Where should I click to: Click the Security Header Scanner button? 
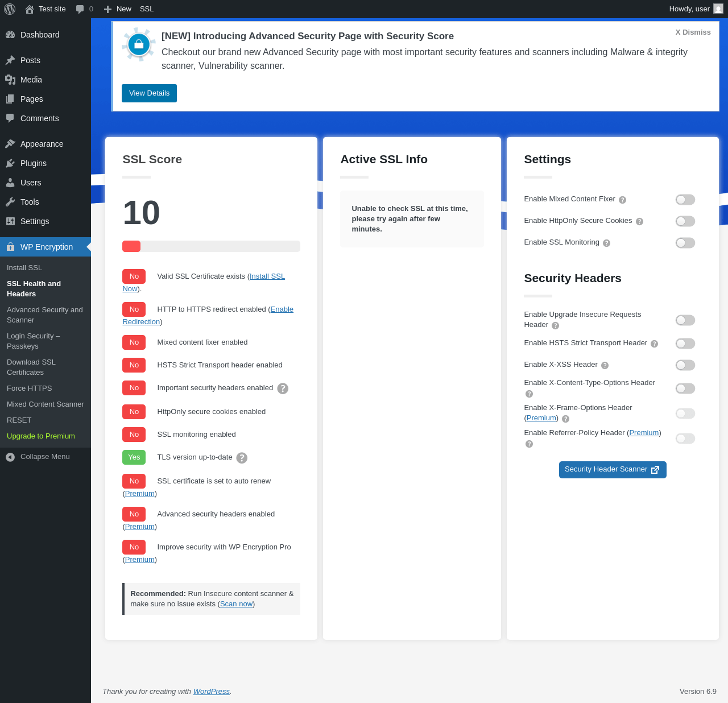point(613,470)
